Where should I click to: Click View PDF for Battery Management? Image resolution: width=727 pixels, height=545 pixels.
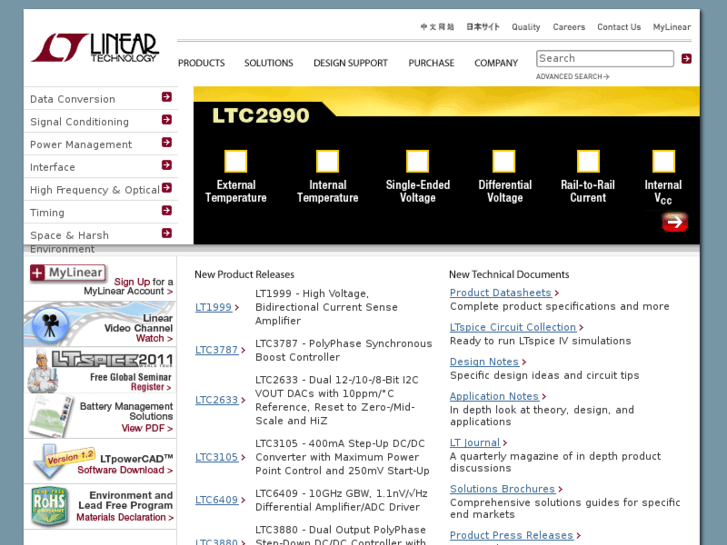pyautogui.click(x=147, y=428)
